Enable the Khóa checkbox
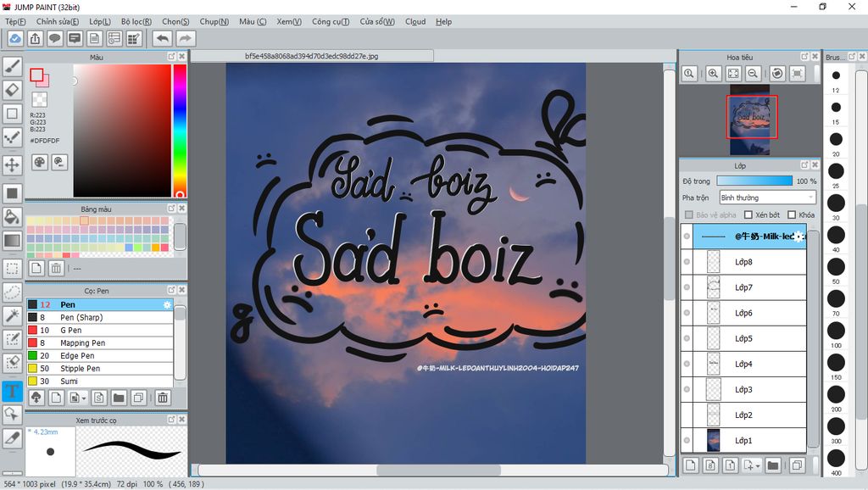This screenshot has height=490, width=868. [x=792, y=214]
